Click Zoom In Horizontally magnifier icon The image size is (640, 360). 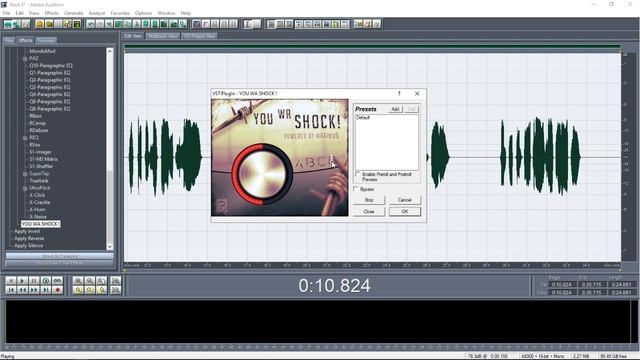(x=78, y=281)
